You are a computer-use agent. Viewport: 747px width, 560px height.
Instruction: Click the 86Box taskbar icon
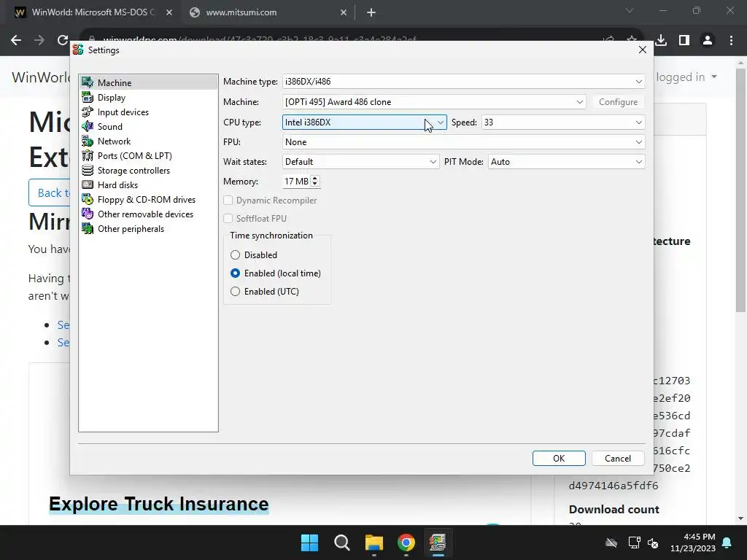[438, 542]
